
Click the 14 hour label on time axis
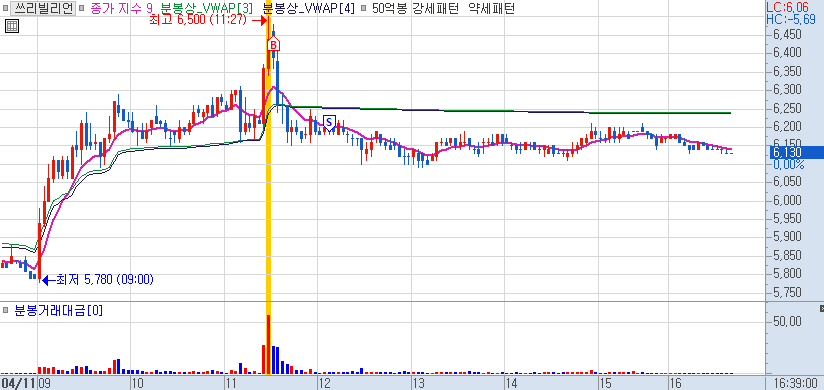coord(511,383)
